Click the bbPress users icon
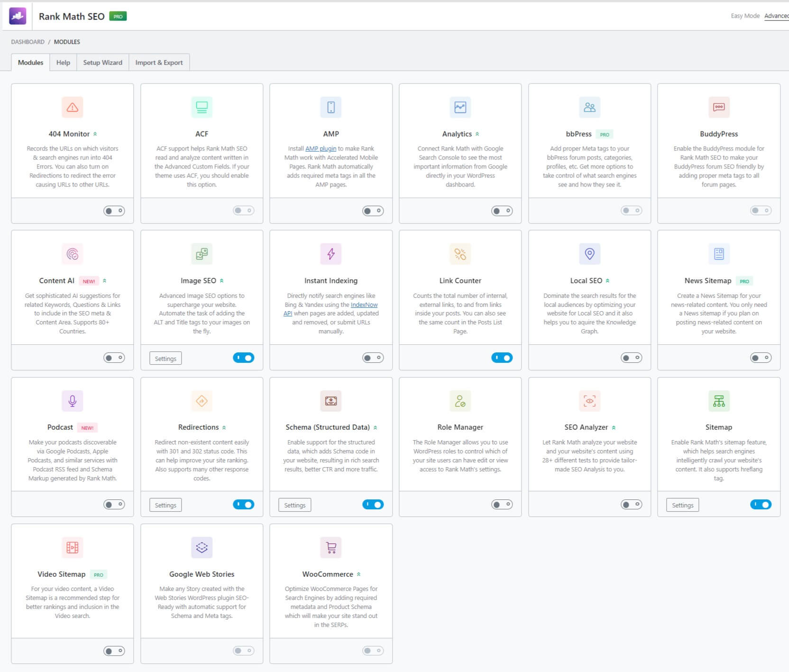 click(x=589, y=107)
